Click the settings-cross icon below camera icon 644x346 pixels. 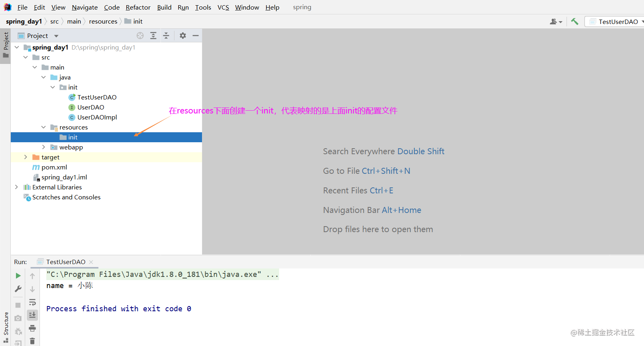(18, 332)
